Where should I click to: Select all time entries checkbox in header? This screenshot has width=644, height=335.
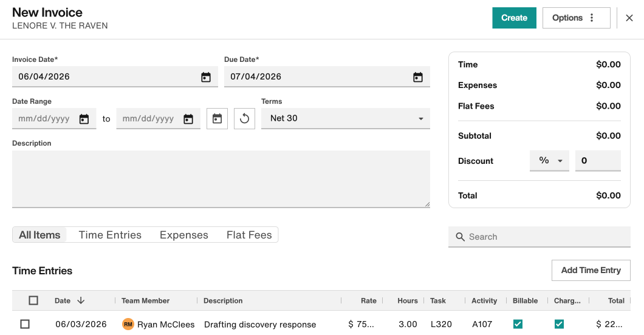pos(33,300)
